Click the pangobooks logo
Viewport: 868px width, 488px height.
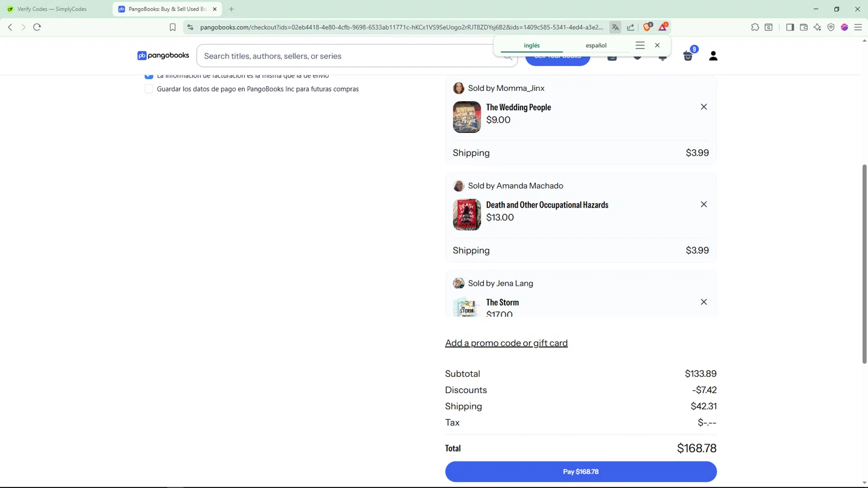coord(163,56)
